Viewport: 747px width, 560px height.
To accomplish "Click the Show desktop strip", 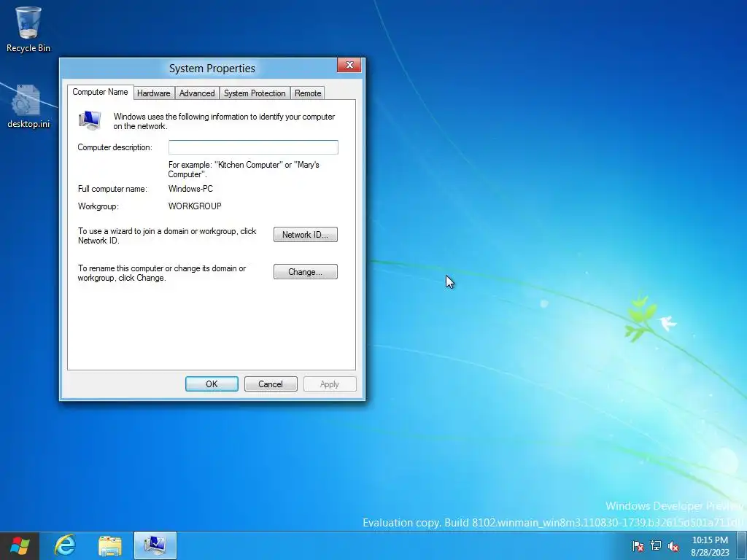I will coord(742,545).
